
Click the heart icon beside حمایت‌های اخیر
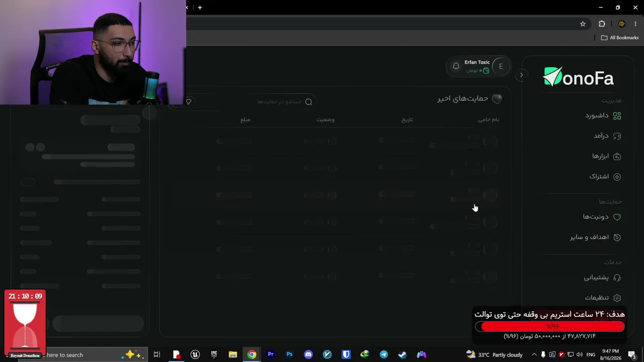[497, 99]
